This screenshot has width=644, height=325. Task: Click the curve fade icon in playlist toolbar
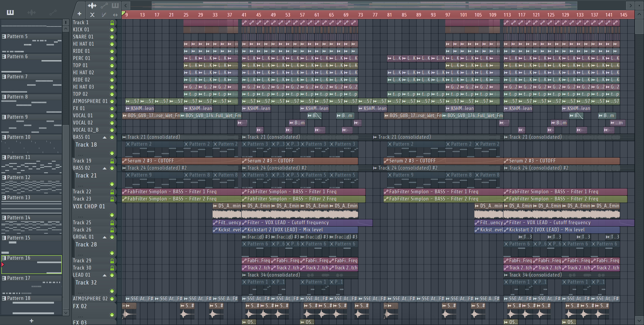104,15
